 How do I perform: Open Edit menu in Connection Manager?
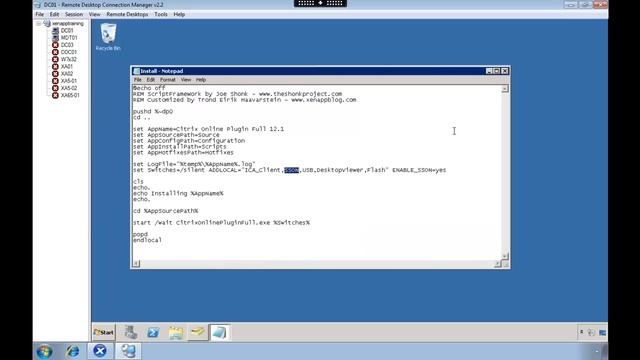click(x=54, y=14)
